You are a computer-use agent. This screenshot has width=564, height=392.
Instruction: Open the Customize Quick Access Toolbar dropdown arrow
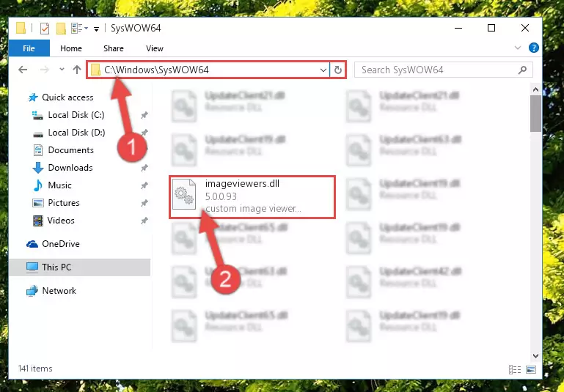point(96,29)
